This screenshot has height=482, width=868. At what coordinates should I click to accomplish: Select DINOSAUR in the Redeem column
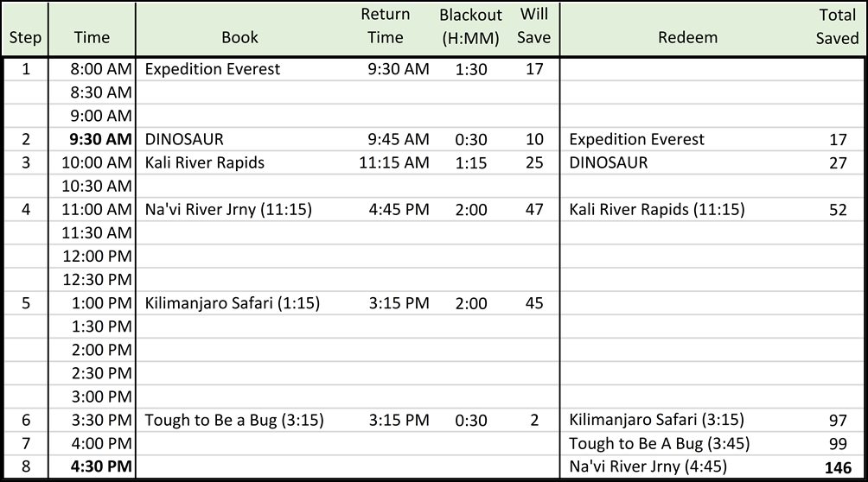click(609, 162)
